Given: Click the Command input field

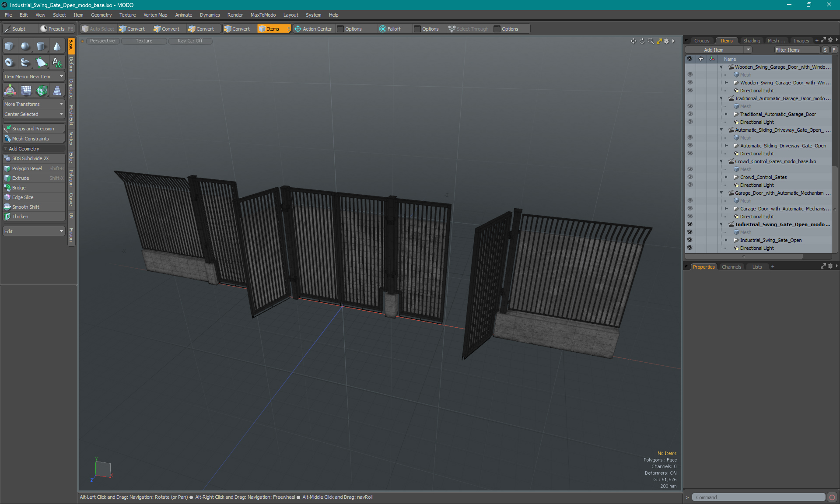Looking at the screenshot, I should pos(759,497).
